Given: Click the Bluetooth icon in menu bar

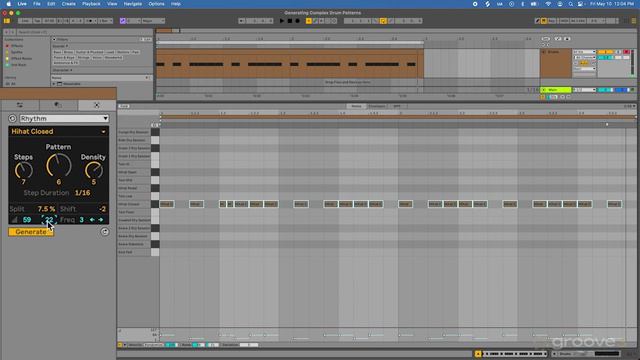Looking at the screenshot, I should click(x=522, y=4).
